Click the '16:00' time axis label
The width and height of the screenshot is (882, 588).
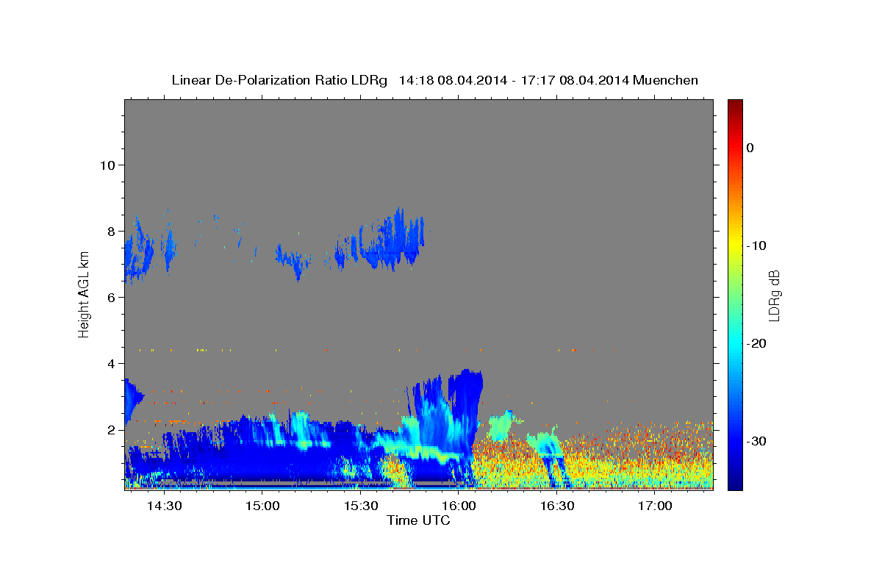tap(459, 506)
